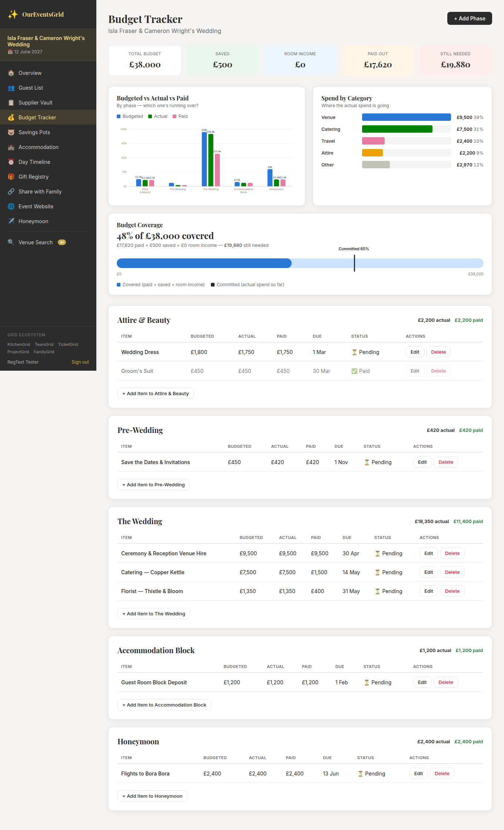Add an item to Accommodation Block
Image resolution: width=504 pixels, height=830 pixels.
click(164, 705)
